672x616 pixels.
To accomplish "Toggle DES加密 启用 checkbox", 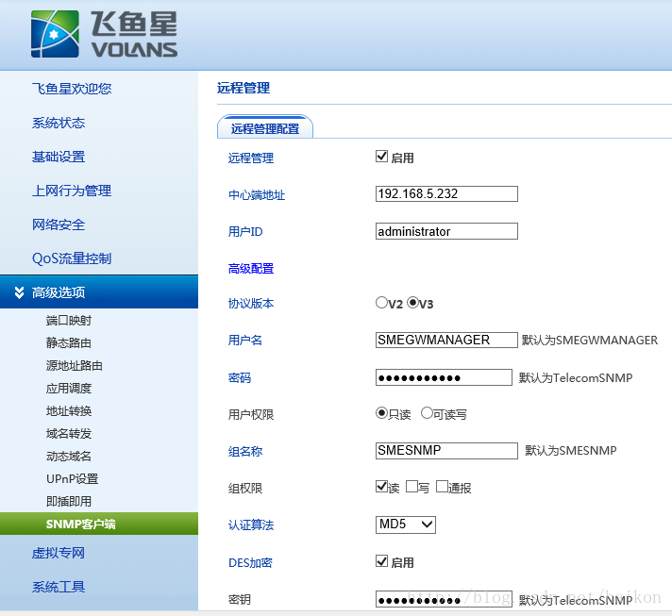I will [381, 561].
